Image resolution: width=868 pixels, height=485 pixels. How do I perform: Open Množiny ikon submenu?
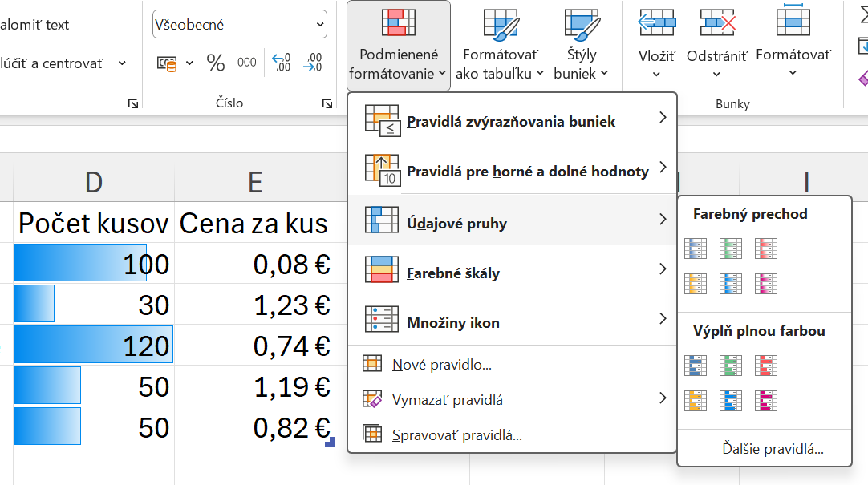(512, 320)
